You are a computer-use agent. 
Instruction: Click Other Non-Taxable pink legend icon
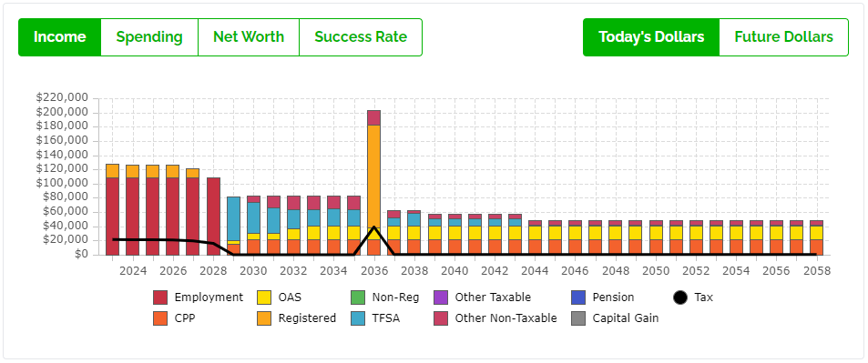[441, 318]
